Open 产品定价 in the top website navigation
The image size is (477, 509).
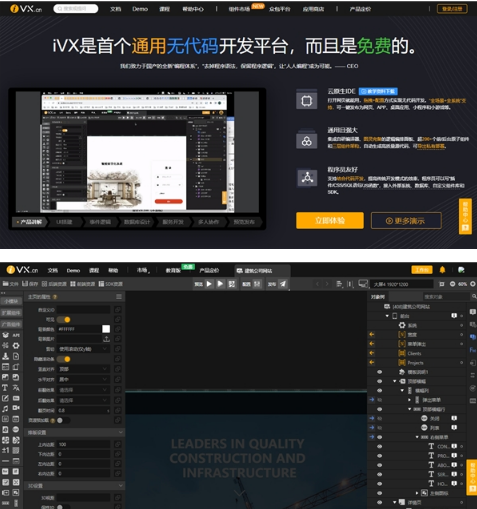tap(360, 9)
